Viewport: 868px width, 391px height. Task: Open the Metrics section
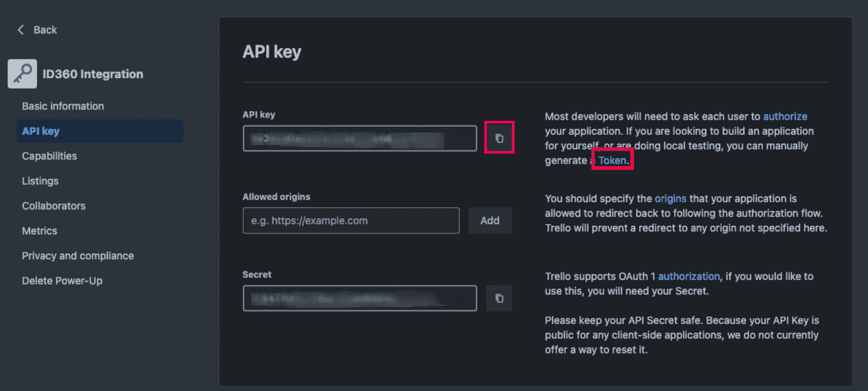coord(39,230)
